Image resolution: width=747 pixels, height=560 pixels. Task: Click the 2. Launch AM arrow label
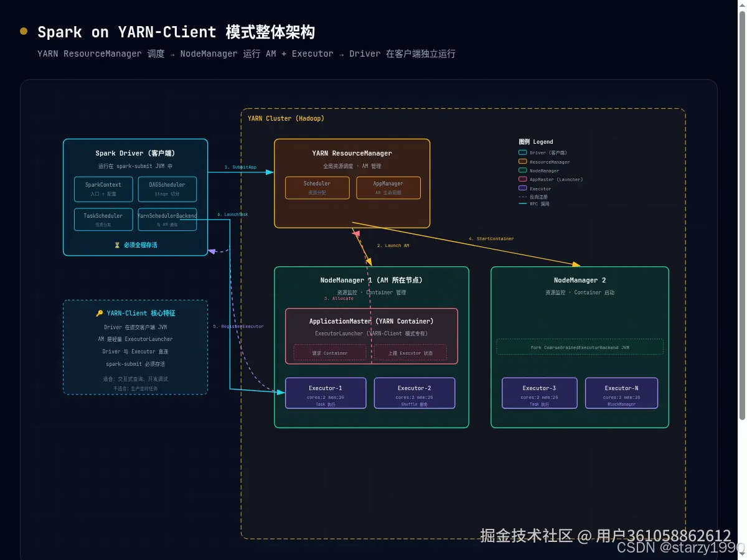(393, 246)
